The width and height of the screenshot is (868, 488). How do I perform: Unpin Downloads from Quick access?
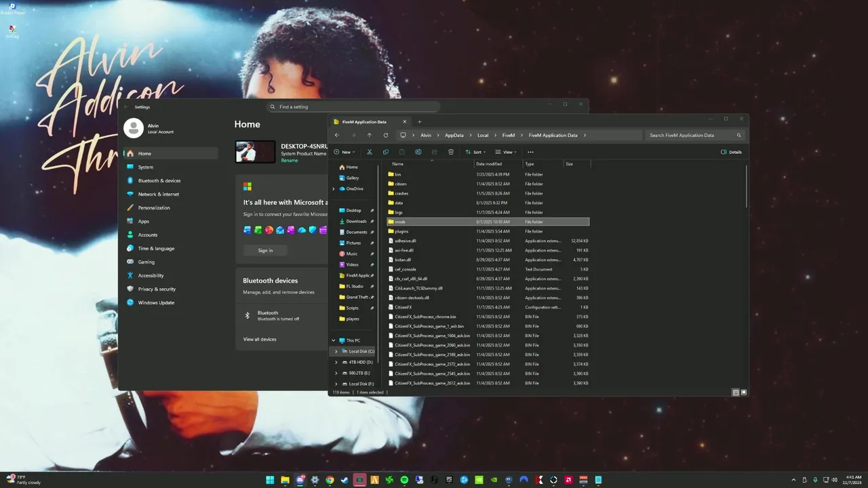372,221
